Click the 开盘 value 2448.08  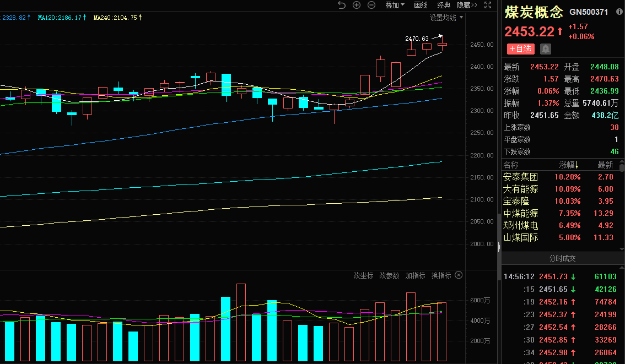[x=604, y=67]
